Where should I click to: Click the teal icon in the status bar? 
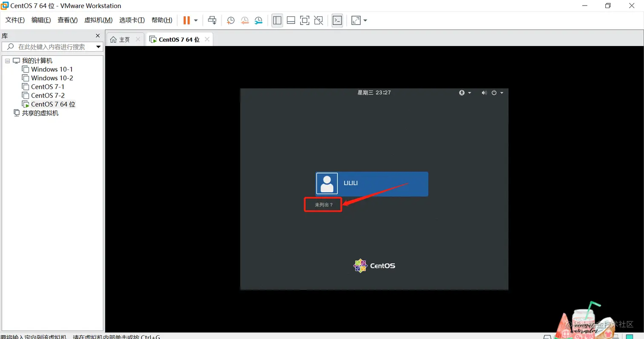629,336
